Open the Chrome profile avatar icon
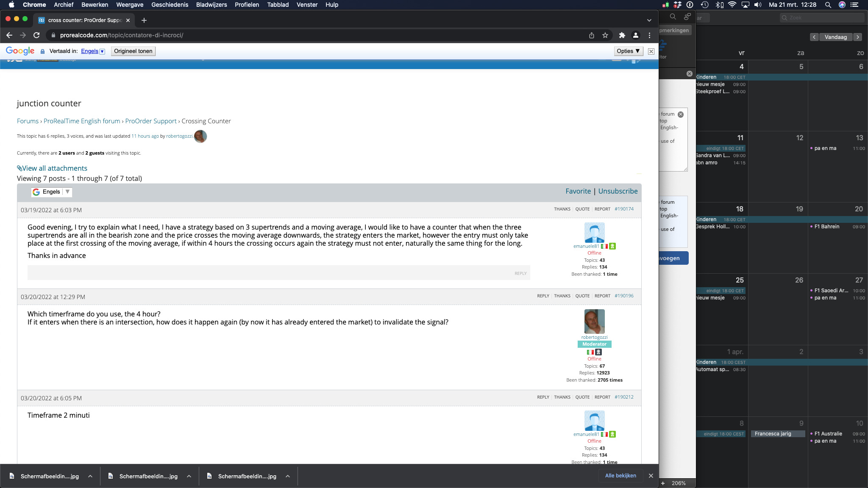Viewport: 868px width, 488px height. (636, 35)
